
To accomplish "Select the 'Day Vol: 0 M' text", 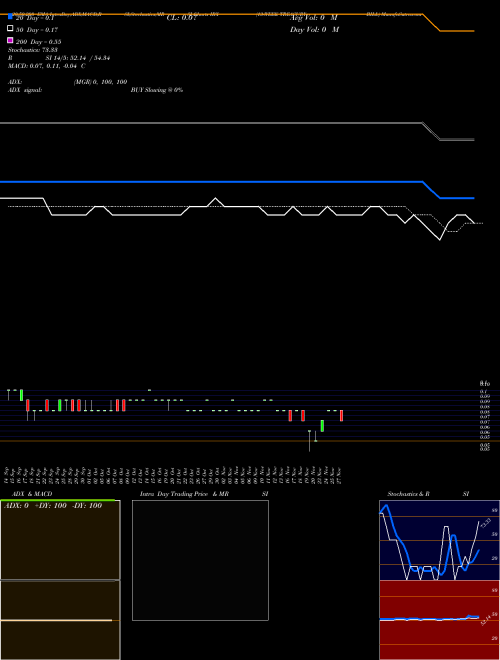I will click(314, 29).
